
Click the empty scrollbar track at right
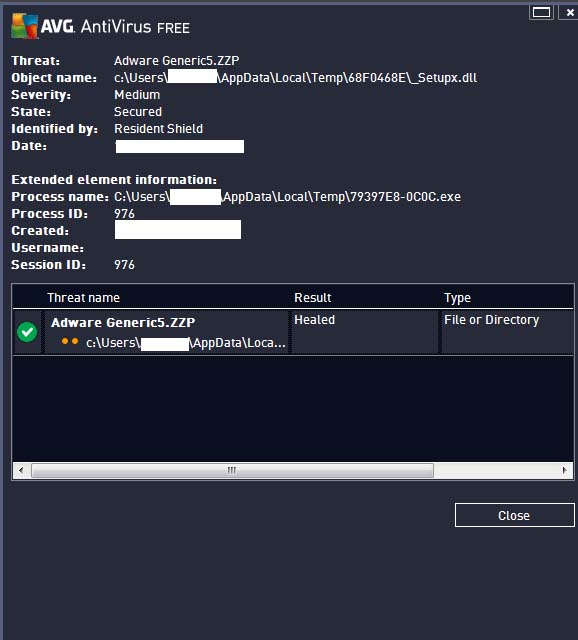(x=495, y=470)
